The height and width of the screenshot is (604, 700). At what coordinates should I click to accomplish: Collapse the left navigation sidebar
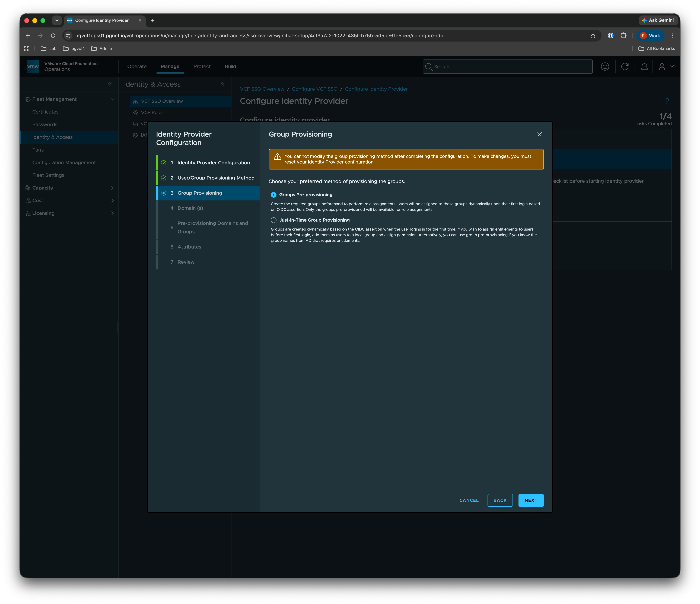point(109,84)
